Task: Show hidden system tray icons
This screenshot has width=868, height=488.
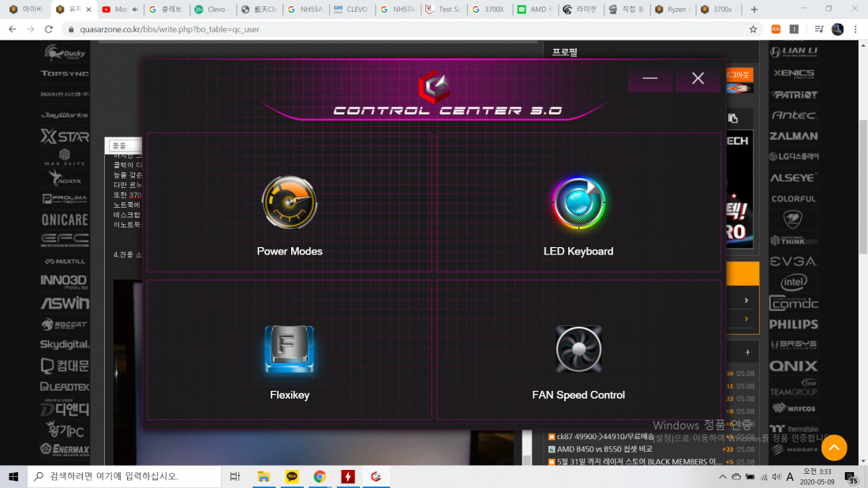Action: (722, 476)
